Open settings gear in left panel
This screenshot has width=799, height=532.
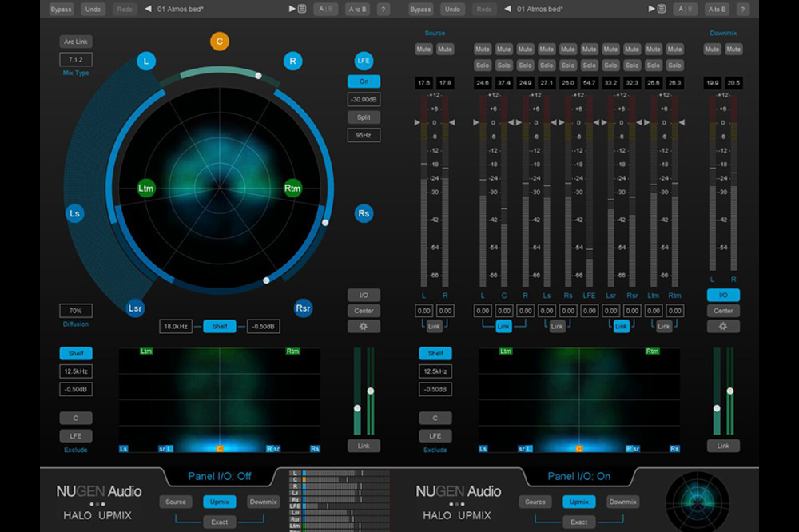(364, 326)
